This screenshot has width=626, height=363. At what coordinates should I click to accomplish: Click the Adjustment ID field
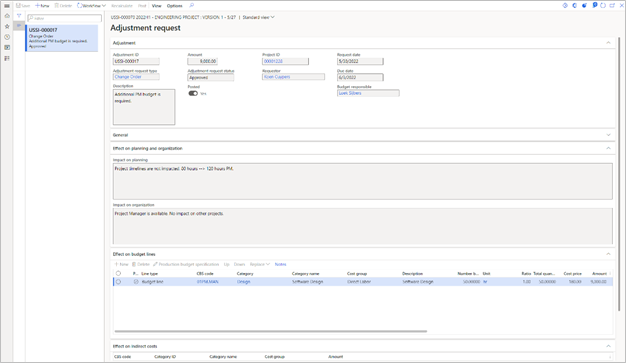pyautogui.click(x=136, y=61)
